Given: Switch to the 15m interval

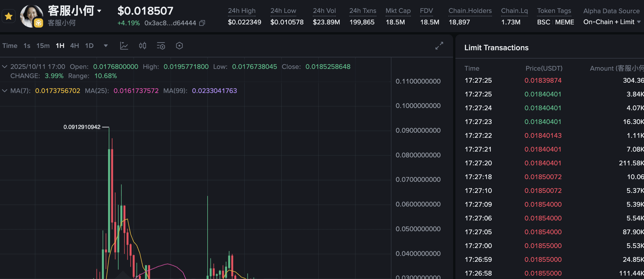Looking at the screenshot, I should coord(43,46).
